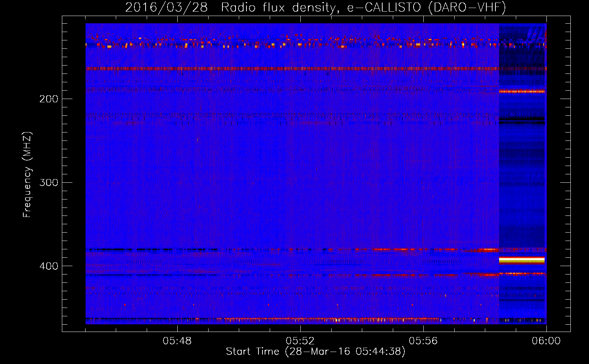Click the '05:56' time tick label
589x364 pixels.
[x=423, y=341]
